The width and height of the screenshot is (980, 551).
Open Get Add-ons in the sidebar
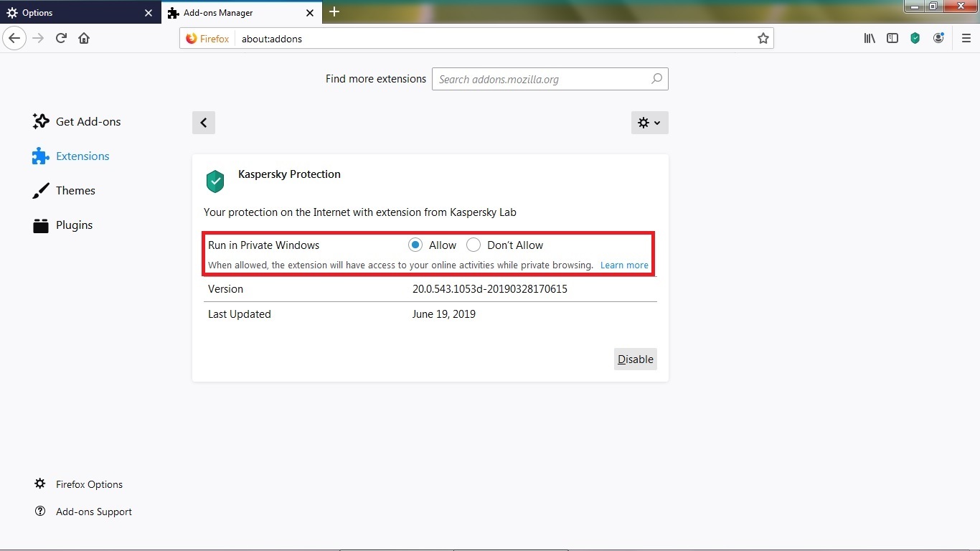(77, 121)
